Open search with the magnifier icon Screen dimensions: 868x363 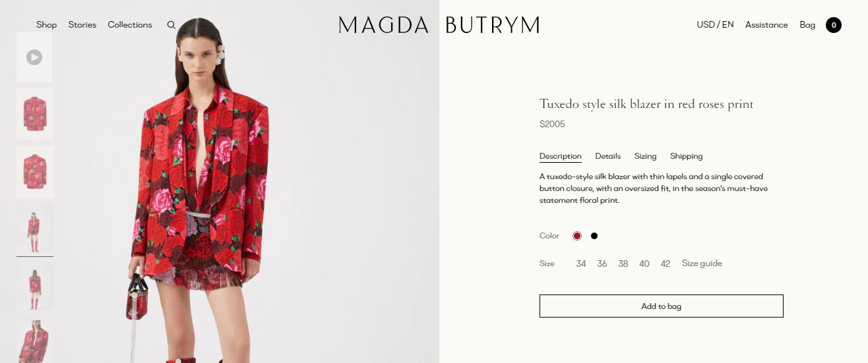[x=171, y=25]
